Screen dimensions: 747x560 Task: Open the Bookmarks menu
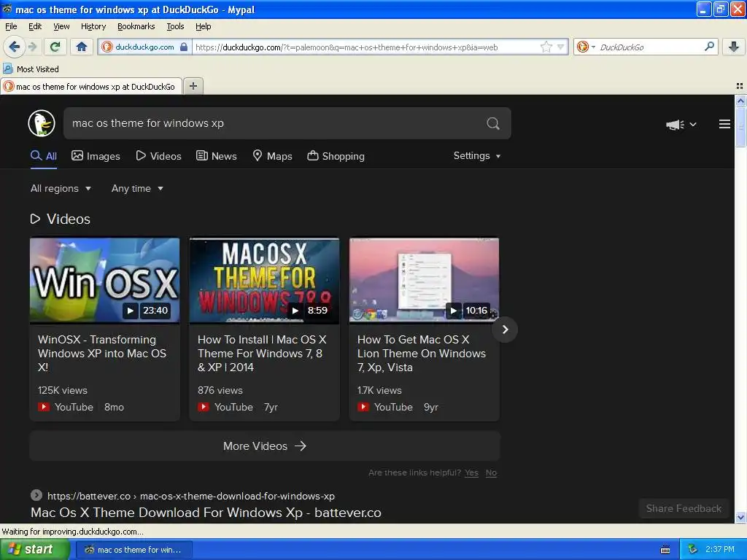(136, 27)
